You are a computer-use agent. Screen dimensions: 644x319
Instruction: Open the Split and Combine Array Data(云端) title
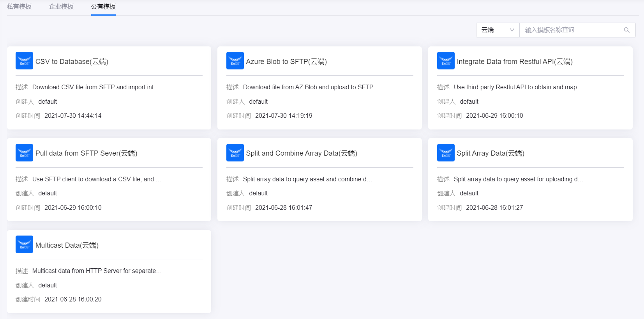click(302, 153)
